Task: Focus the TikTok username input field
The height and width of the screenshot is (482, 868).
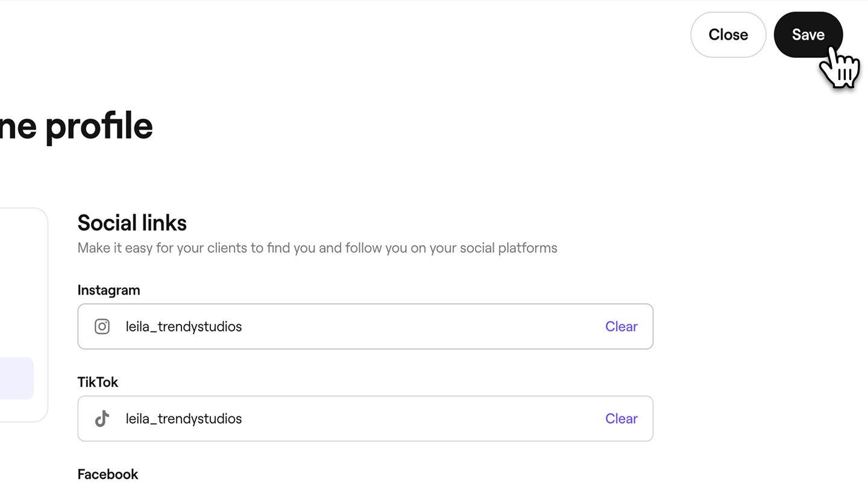Action: [362, 419]
